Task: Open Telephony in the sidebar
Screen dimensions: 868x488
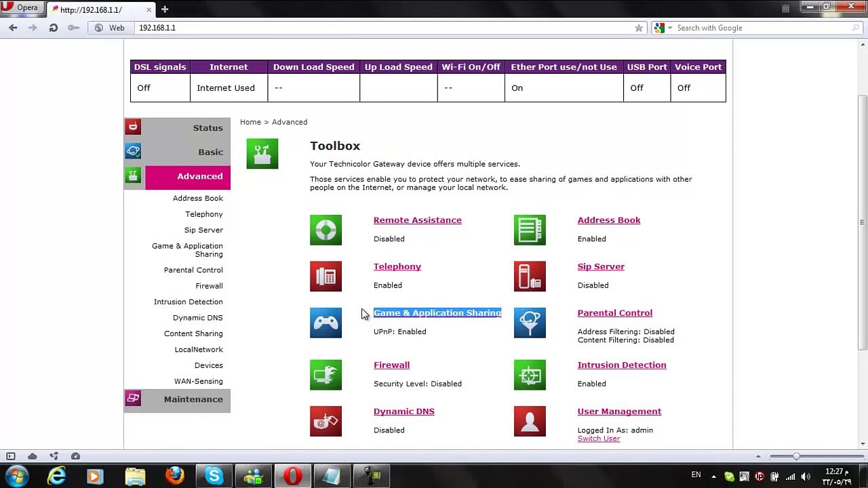Action: tap(204, 214)
